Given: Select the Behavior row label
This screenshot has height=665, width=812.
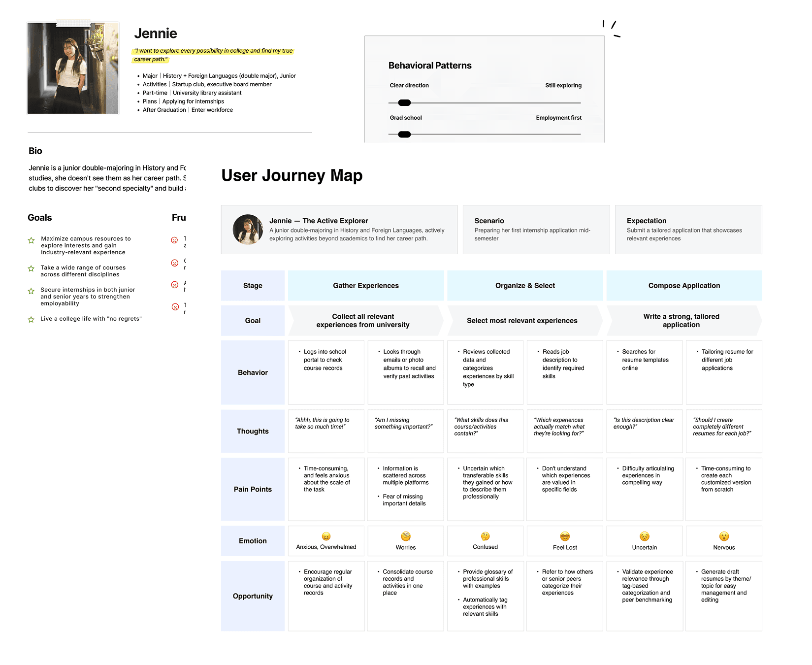Looking at the screenshot, I should click(253, 372).
